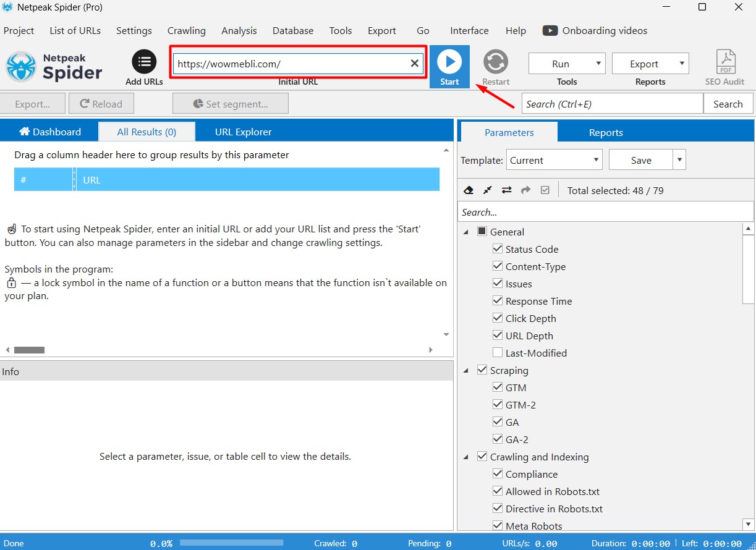Open the Crawling menu
Screen dimensions: 756x550
(187, 30)
